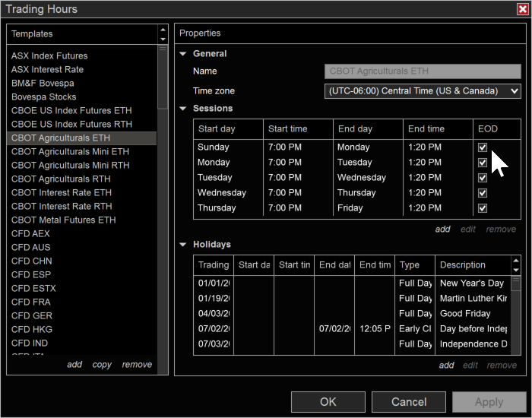The width and height of the screenshot is (532, 418).
Task: Select CFD ESTX template
Action: 81,288
